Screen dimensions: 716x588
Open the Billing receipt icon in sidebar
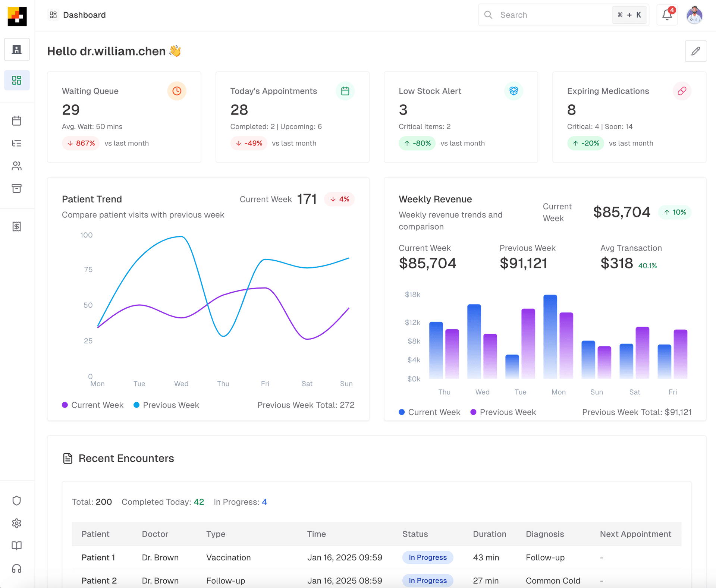[x=17, y=226]
